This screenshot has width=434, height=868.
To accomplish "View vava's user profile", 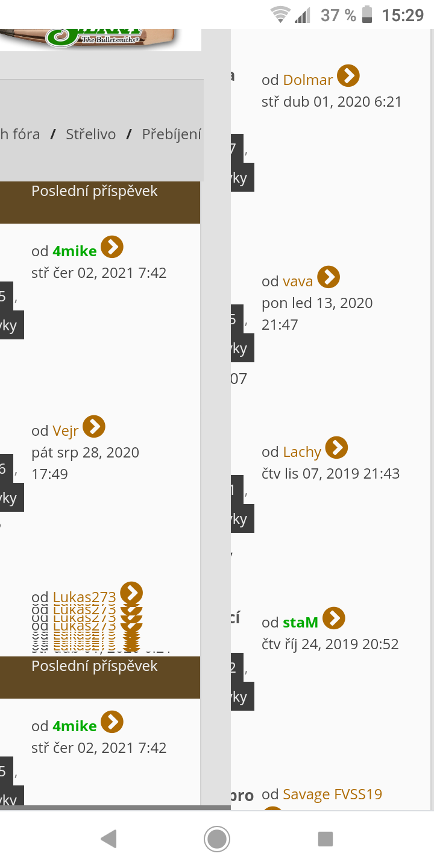I will (x=298, y=281).
